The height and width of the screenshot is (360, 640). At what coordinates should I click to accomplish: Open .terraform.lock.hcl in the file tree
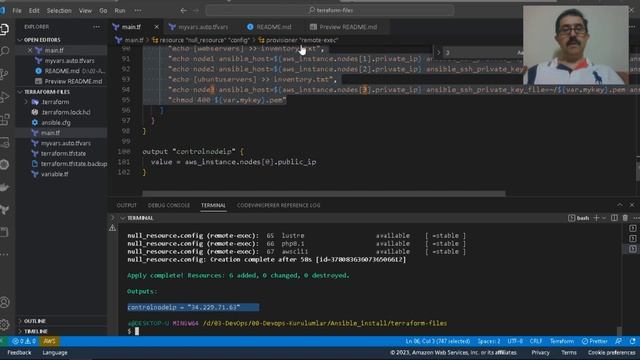(x=65, y=112)
